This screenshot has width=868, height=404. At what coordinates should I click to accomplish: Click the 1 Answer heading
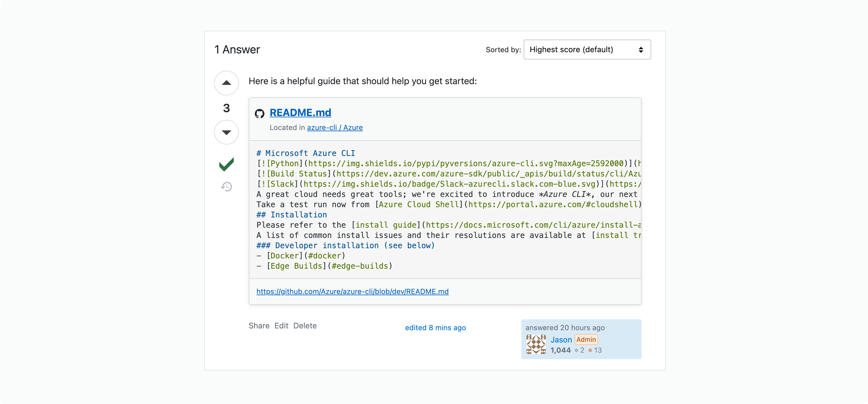237,49
